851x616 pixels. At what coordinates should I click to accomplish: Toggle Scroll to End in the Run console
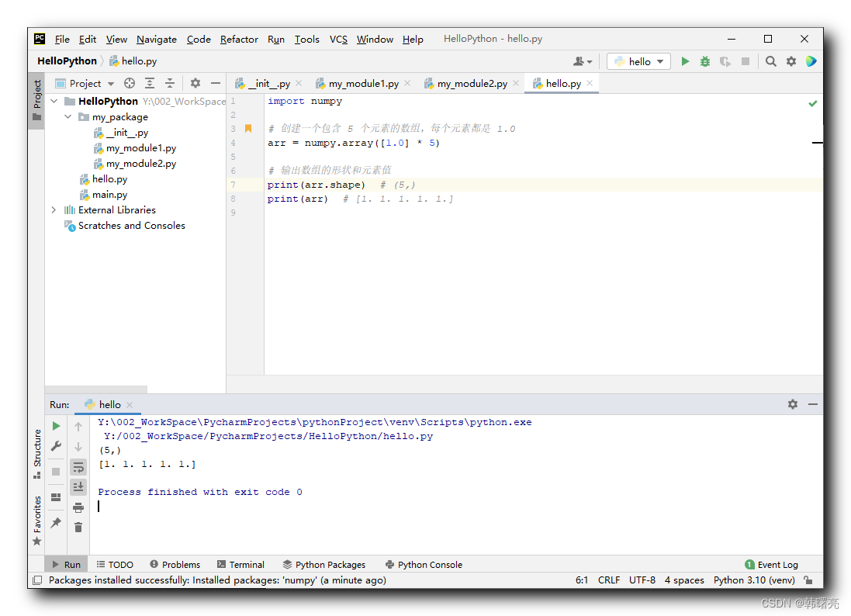point(78,487)
